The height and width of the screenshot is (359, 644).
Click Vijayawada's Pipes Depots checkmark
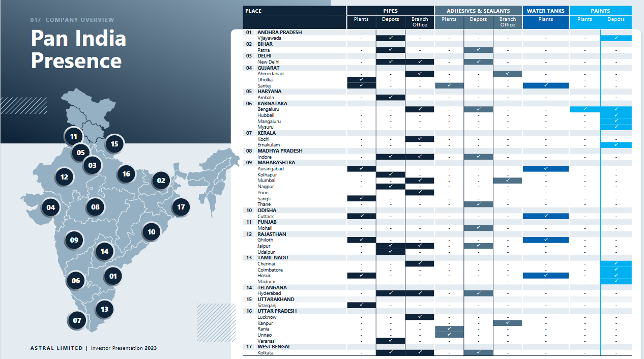coord(391,38)
